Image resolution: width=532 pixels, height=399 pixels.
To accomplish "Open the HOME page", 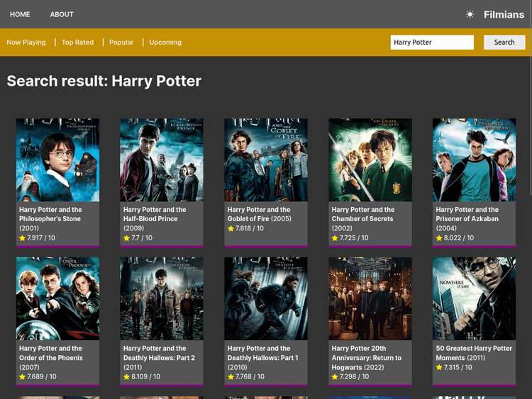I will coord(20,14).
